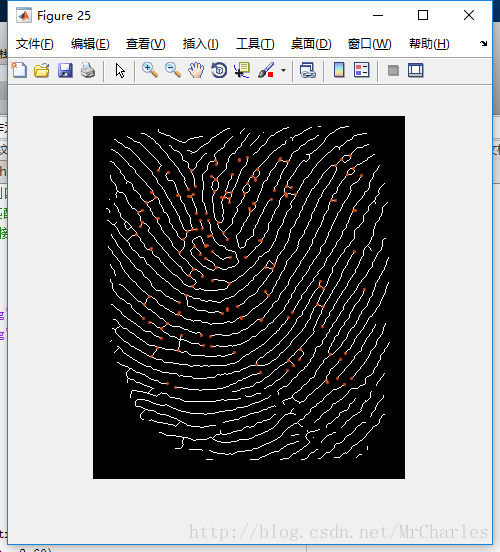Open the 窗口(W) menu
This screenshot has width=500, height=552.
(x=370, y=44)
